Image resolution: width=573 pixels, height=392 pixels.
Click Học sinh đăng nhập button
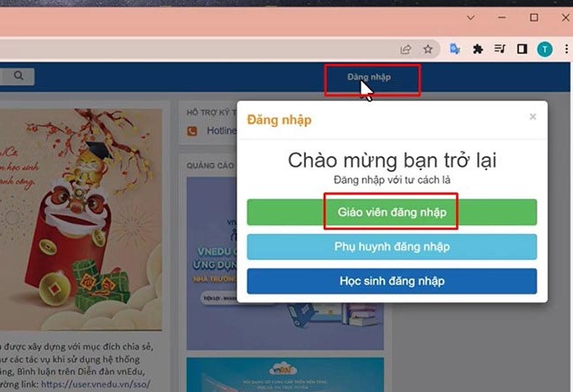click(x=392, y=281)
